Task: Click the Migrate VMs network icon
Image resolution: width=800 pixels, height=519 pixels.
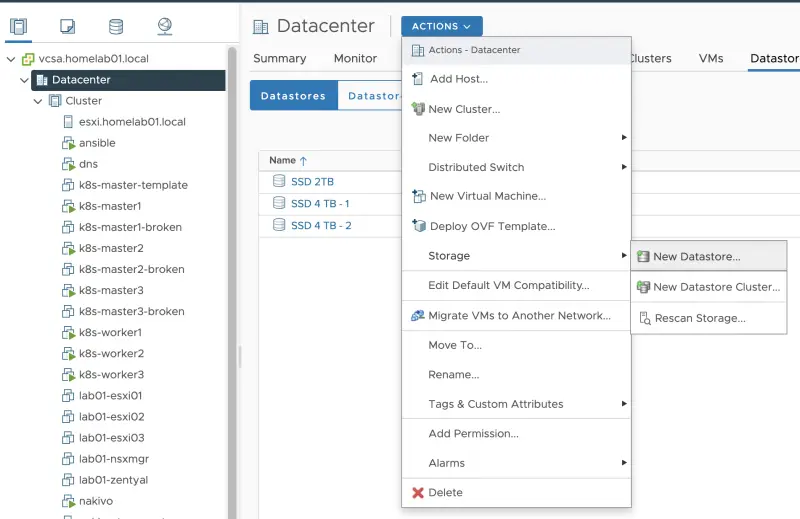Action: 418,315
